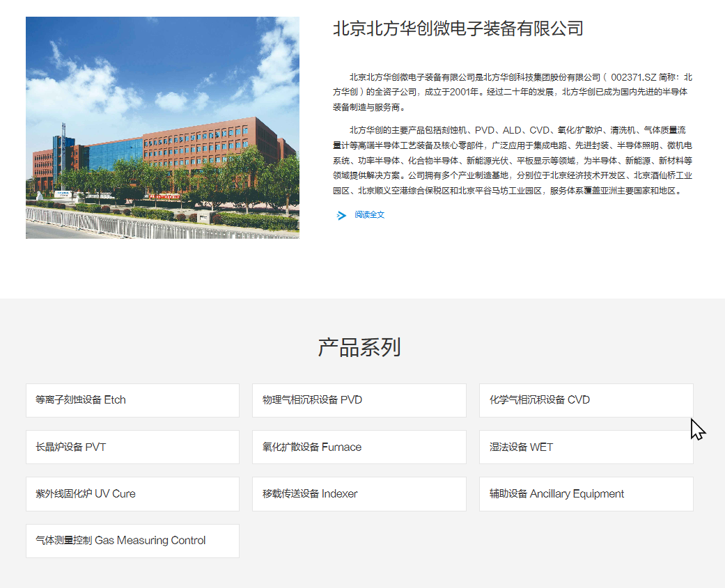Click the paragraph beginning 北方华创的主要产品包括刻蚀机

(513, 160)
